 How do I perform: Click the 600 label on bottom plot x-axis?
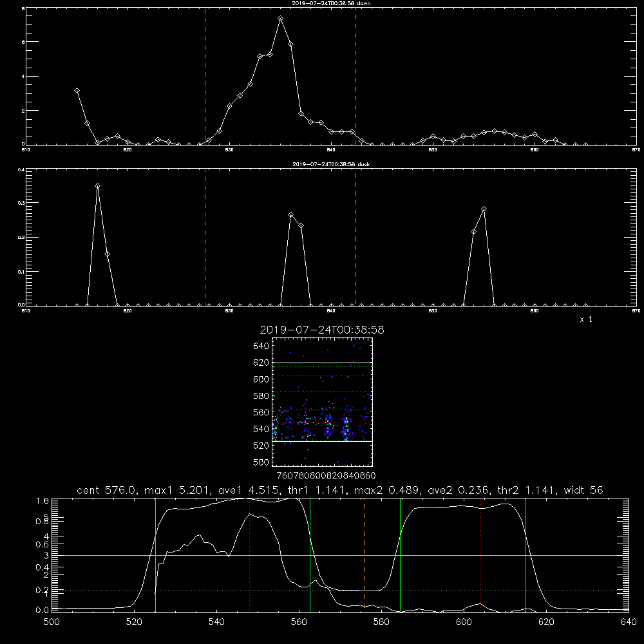pos(464,622)
